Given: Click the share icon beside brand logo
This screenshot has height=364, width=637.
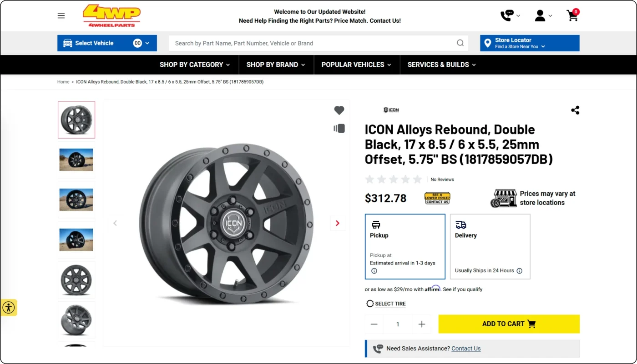Looking at the screenshot, I should click(x=575, y=110).
